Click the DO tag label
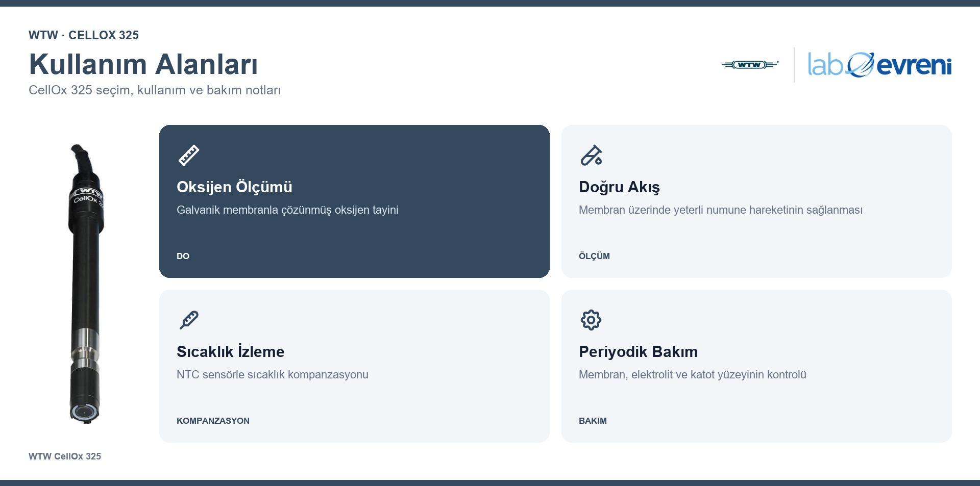 coord(183,256)
